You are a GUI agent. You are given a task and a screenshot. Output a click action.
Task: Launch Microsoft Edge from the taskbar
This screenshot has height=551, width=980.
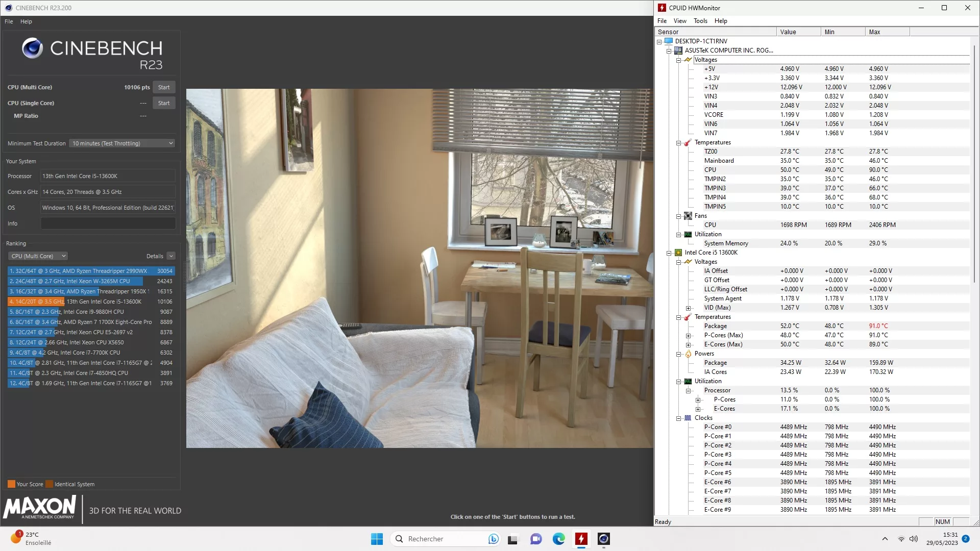coord(558,539)
